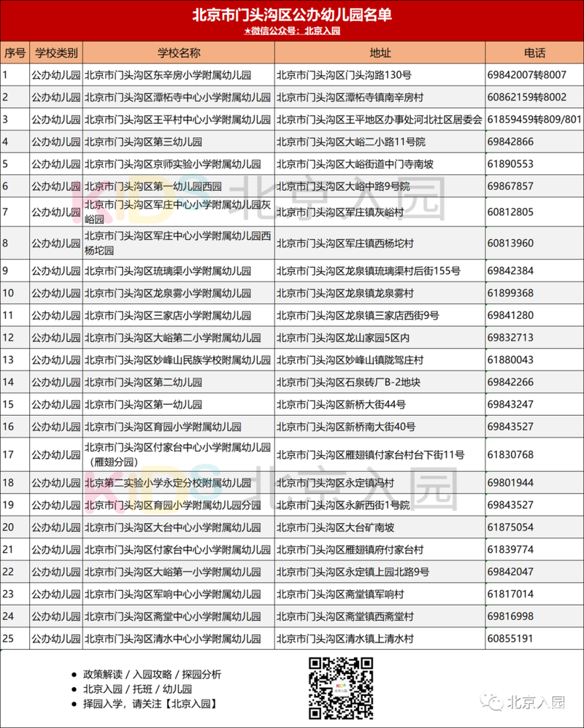Click address 北京市门头沟区雁翅镇府付家台村
Image resolution: width=584 pixels, height=728 pixels.
(350, 550)
